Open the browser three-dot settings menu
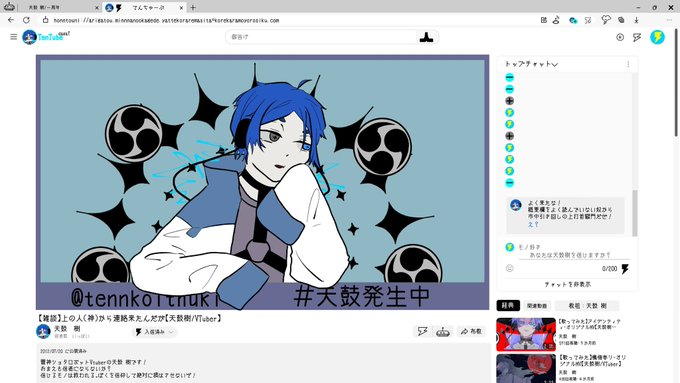The height and width of the screenshot is (383, 680). coord(669,20)
